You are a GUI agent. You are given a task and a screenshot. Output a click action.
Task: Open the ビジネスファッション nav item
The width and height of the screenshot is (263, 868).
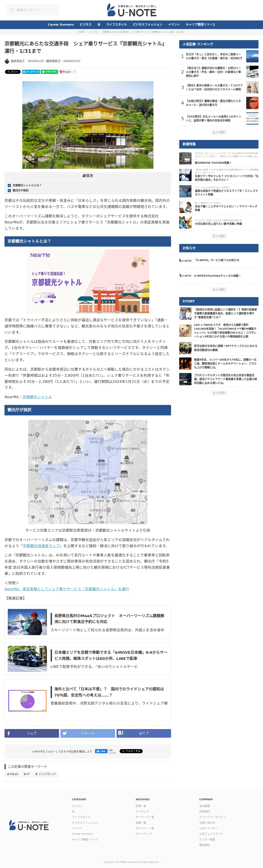(x=147, y=25)
